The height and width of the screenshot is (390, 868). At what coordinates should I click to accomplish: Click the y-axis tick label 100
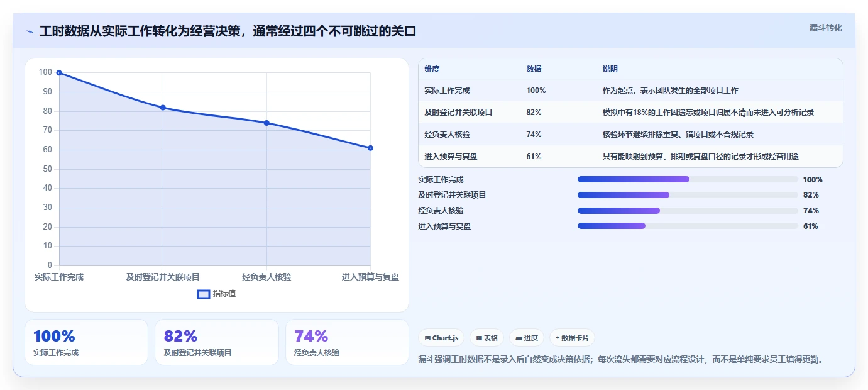[x=45, y=72]
